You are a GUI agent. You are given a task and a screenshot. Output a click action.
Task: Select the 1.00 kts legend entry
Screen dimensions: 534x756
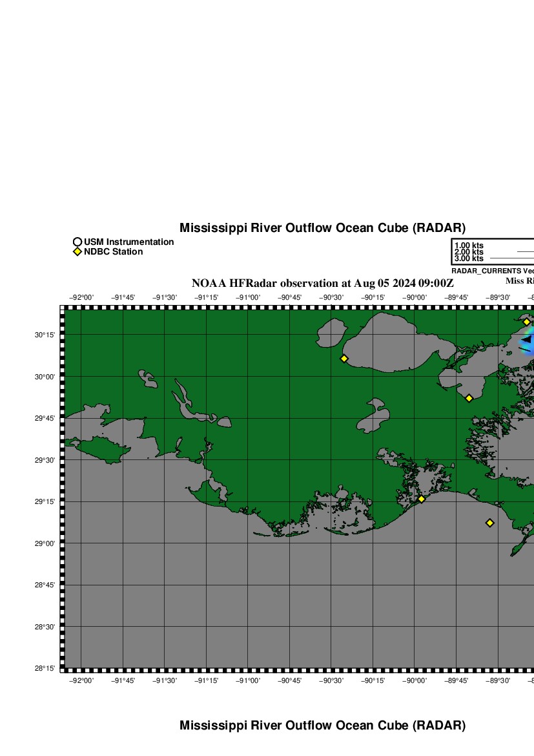(x=469, y=246)
